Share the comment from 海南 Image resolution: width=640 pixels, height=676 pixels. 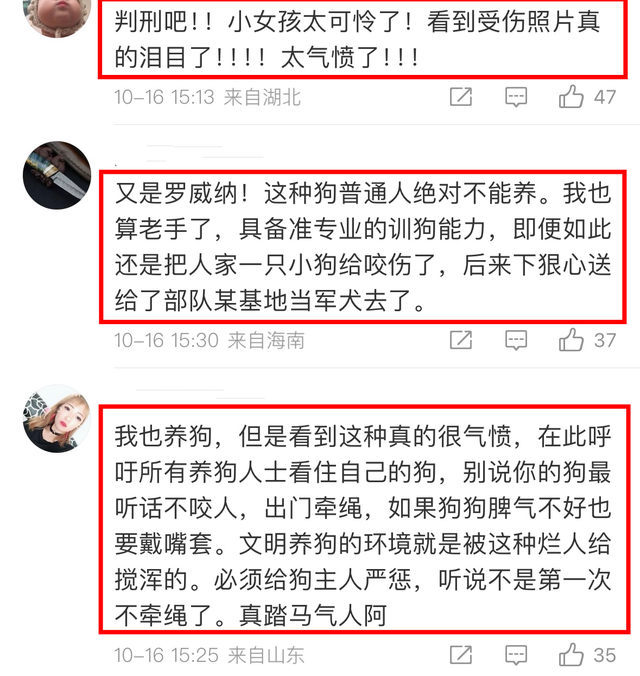tap(461, 340)
